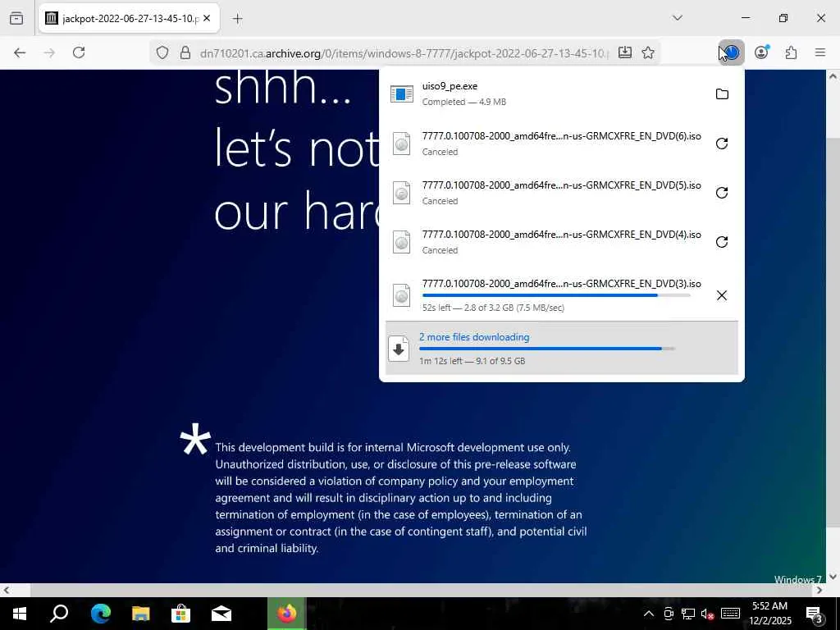Open '2 more files downloading' link
The width and height of the screenshot is (840, 630).
(x=474, y=337)
